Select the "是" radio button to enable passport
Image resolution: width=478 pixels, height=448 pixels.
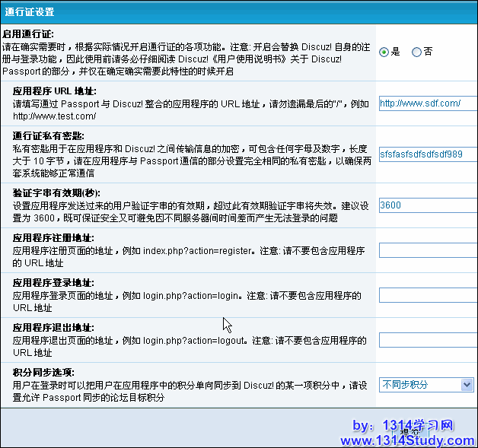click(x=385, y=52)
